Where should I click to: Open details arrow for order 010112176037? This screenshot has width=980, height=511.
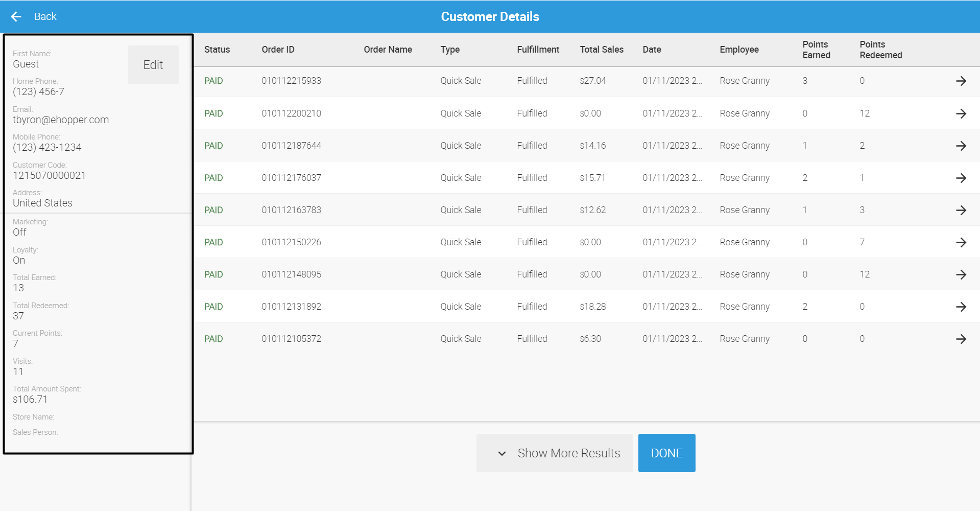click(961, 178)
